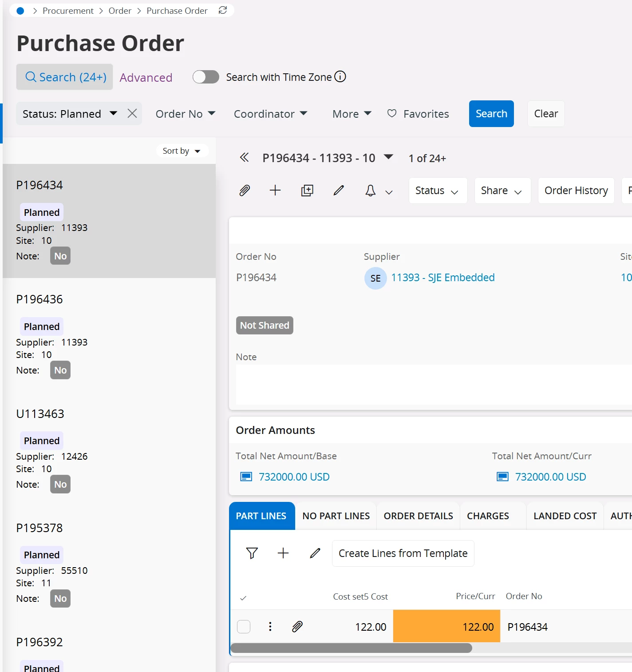Open Advanced search
The image size is (632, 672).
(146, 77)
